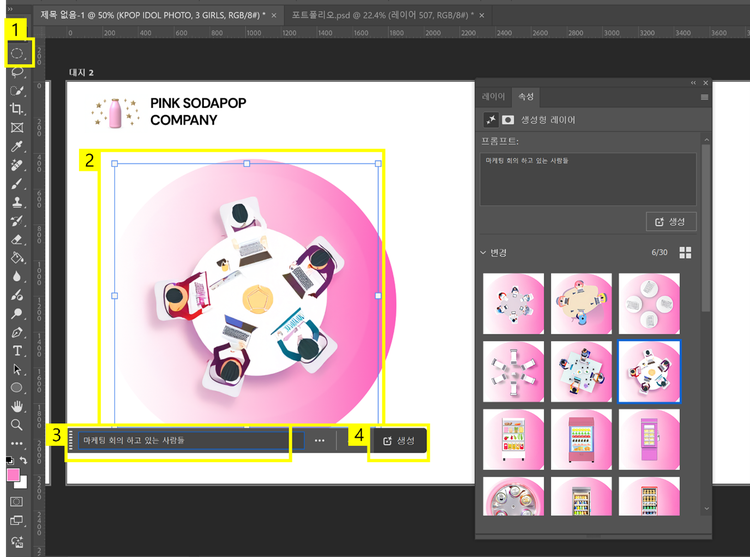
Task: Select the Paint Bucket tool
Action: tap(17, 258)
